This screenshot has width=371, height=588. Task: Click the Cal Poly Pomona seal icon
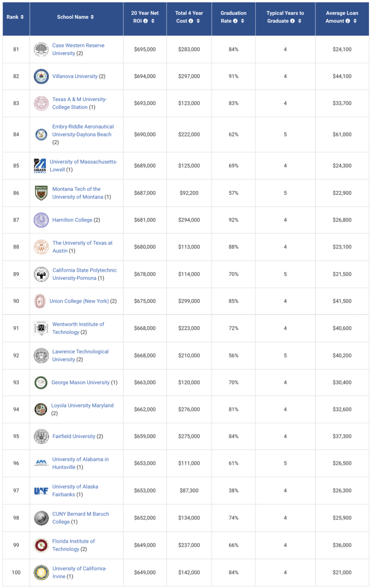tap(41, 274)
